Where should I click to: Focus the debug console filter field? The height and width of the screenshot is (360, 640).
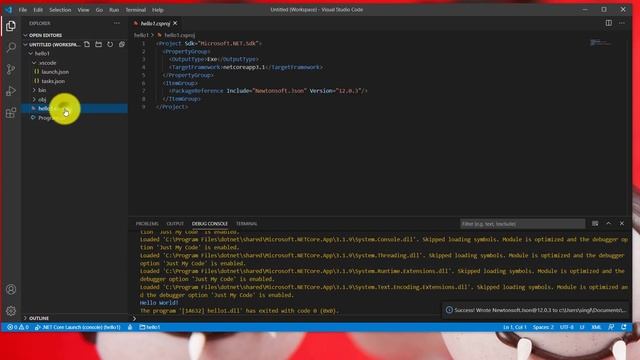coord(522,224)
